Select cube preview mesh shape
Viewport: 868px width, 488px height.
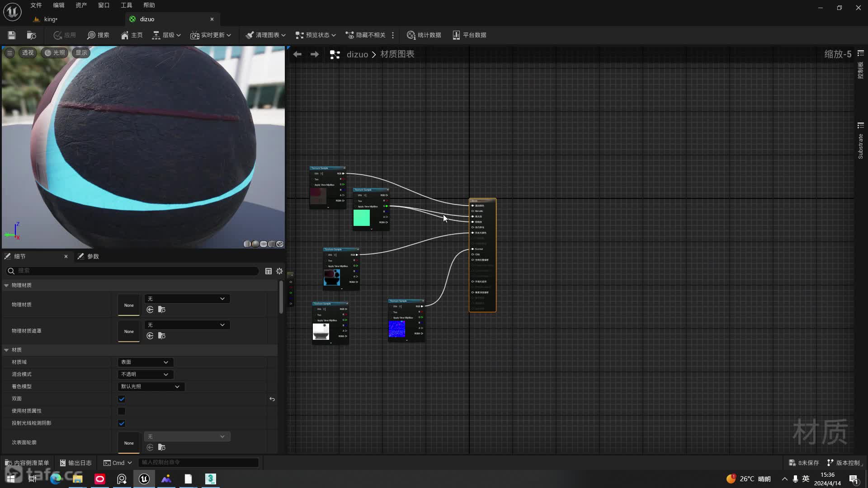click(x=272, y=244)
